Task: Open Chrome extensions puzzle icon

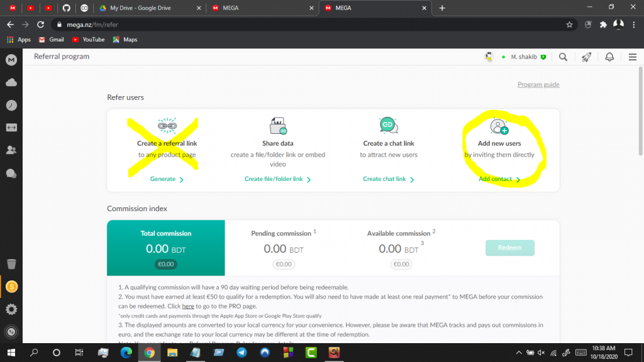Action: 603,25
